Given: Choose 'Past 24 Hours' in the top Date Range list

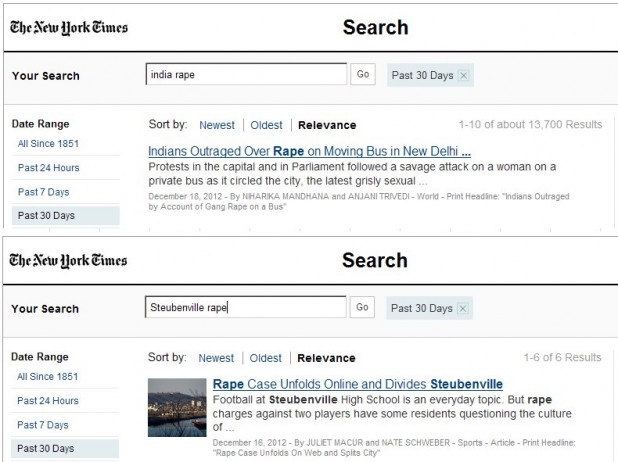Looking at the screenshot, I should click(x=48, y=168).
